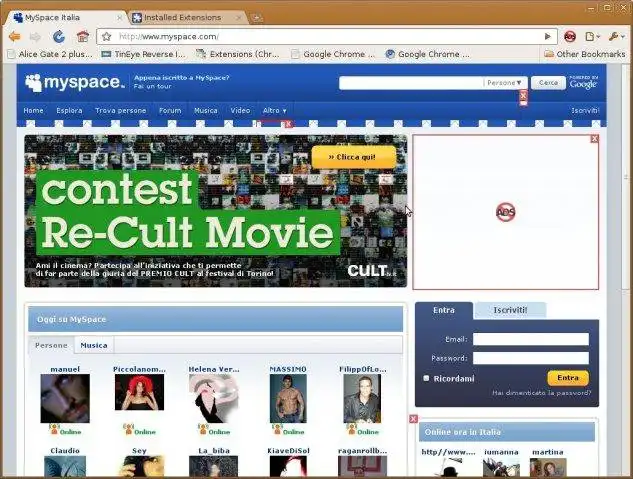Select the MySpace Italia tab
The height and width of the screenshot is (479, 633).
[66, 17]
